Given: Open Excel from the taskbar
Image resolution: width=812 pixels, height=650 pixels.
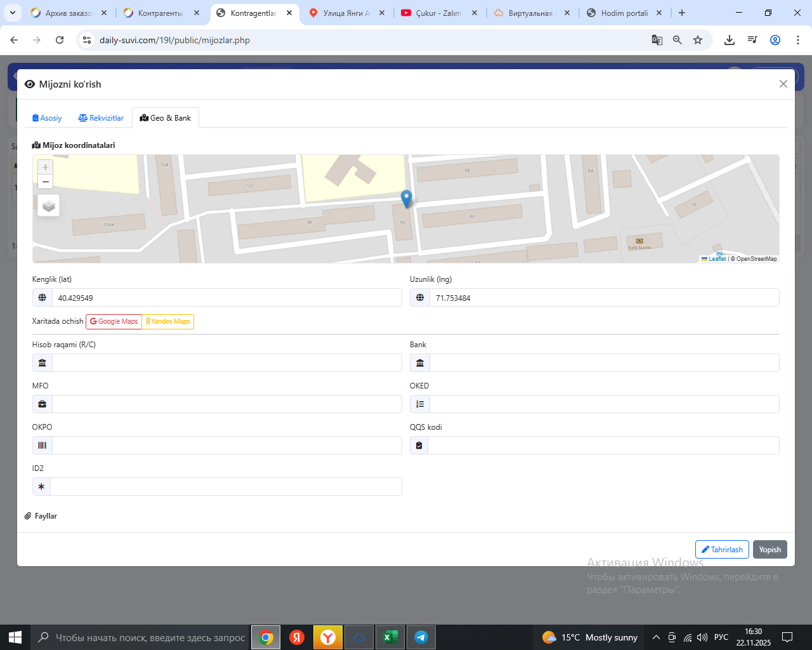Looking at the screenshot, I should (390, 637).
